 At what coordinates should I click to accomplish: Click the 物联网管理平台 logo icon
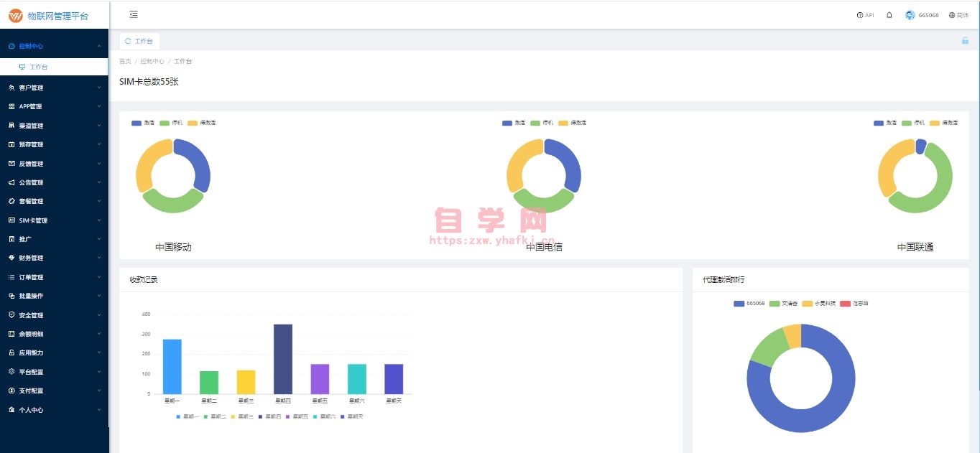pos(16,15)
